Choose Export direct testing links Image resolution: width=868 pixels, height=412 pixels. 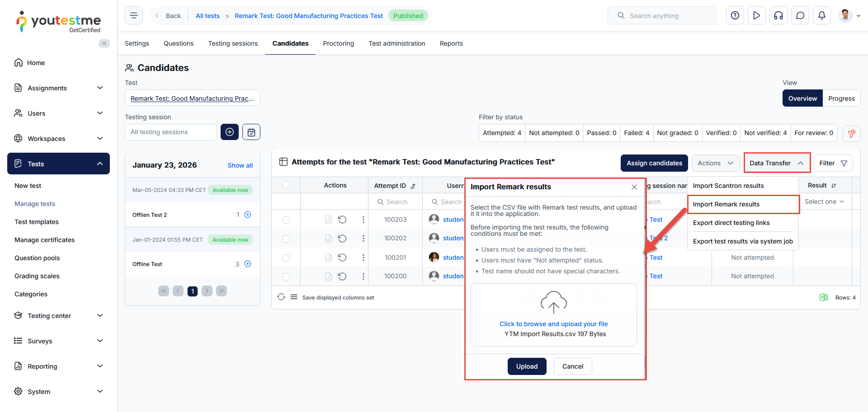(731, 223)
